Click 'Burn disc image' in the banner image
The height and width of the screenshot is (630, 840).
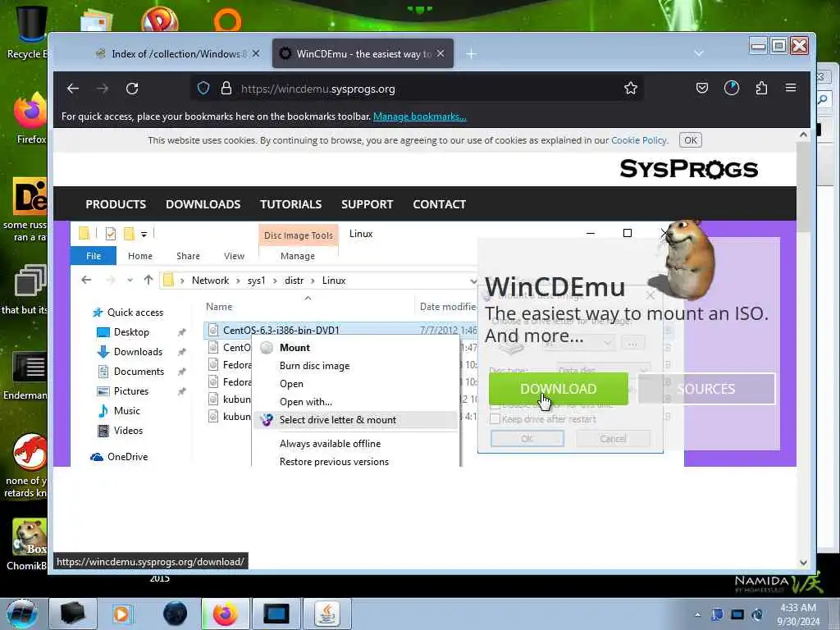point(314,365)
